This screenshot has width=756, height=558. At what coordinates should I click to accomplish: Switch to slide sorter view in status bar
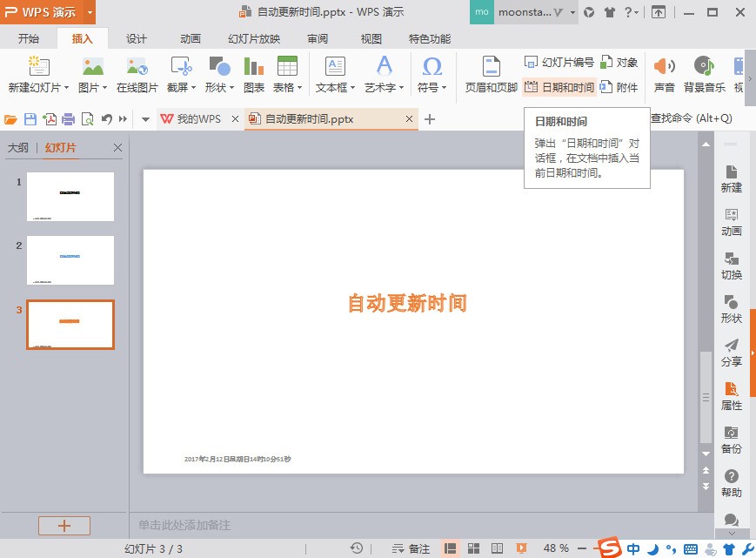coord(473,548)
